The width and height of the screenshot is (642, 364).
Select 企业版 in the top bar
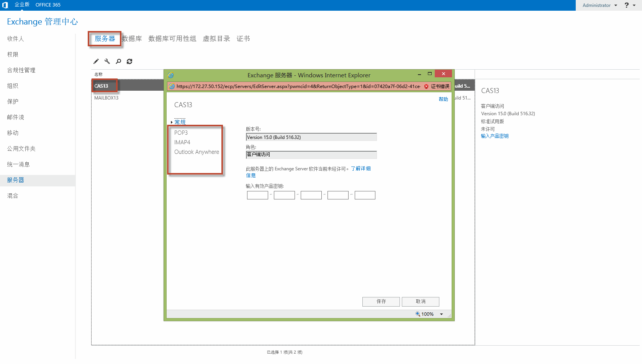click(x=22, y=5)
